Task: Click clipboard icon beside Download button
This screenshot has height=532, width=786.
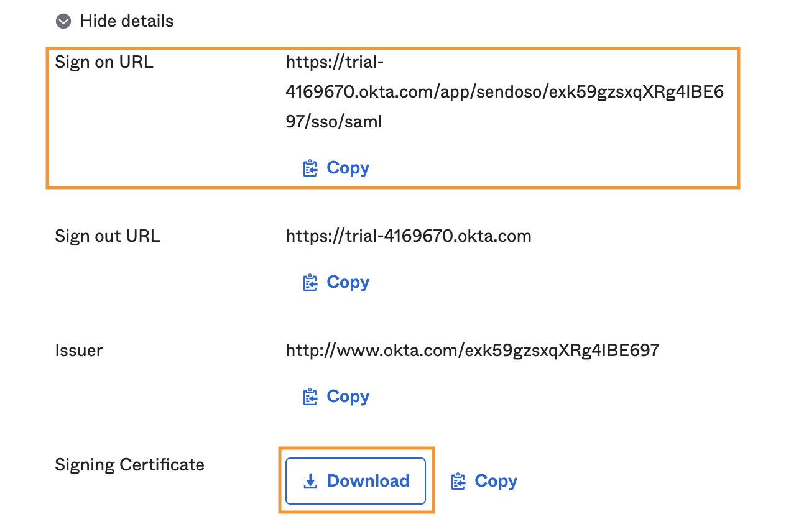Action: [x=458, y=481]
